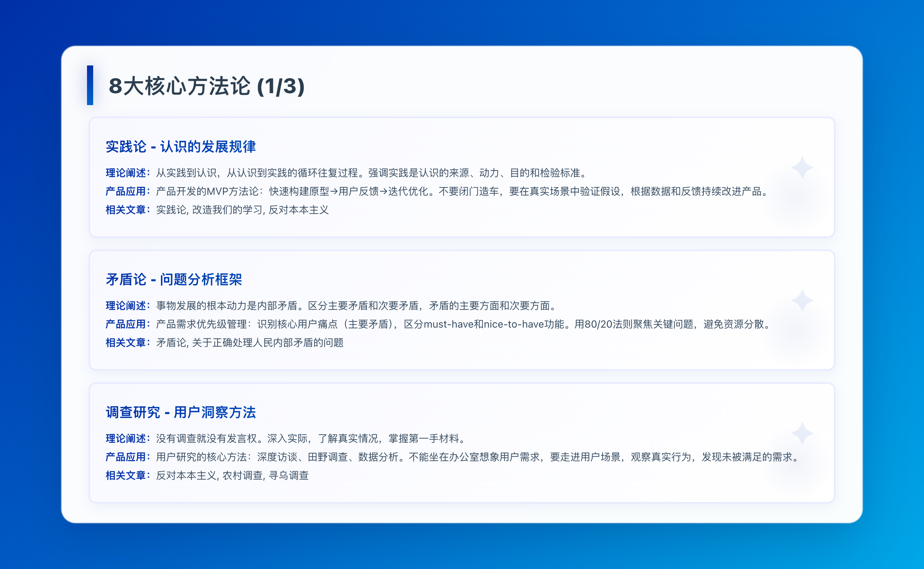This screenshot has height=569, width=924.
Task: Open article 改造我们的学习 in related articles
Action: [227, 210]
